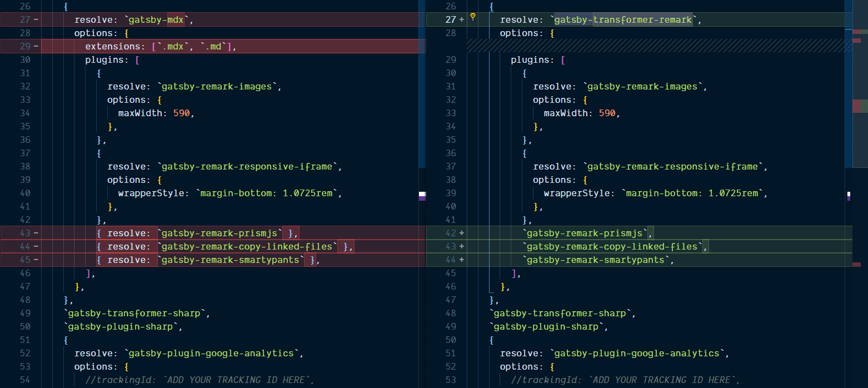Click the plus marker on added line 44
868x388 pixels.
point(461,260)
